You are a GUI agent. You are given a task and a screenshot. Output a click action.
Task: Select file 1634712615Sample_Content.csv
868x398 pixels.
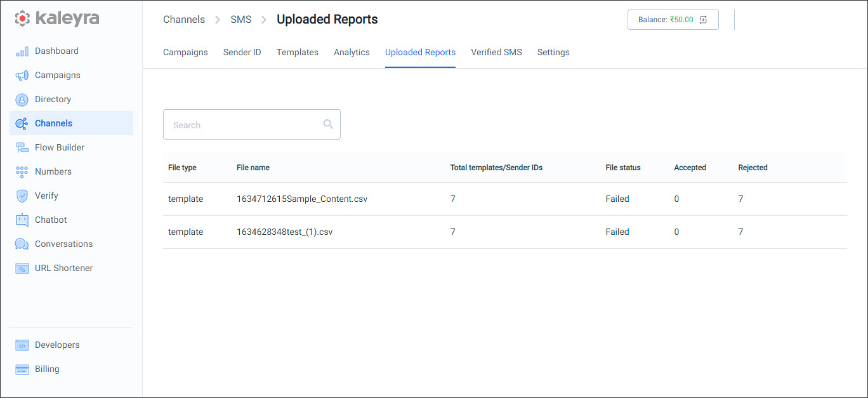(x=302, y=199)
